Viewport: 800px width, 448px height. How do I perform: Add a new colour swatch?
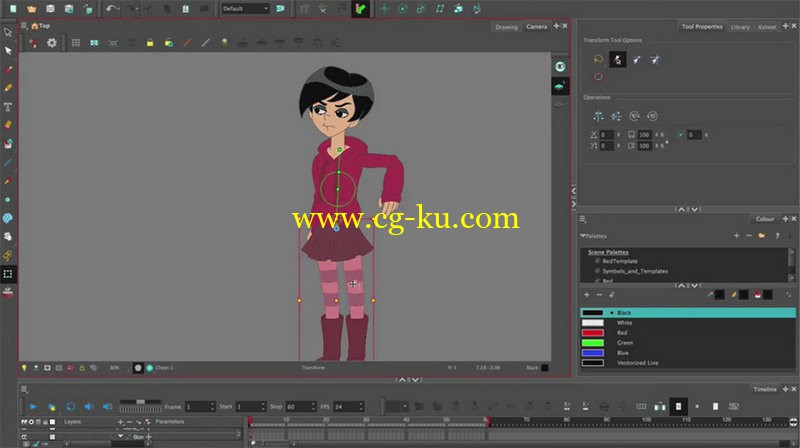[587, 295]
